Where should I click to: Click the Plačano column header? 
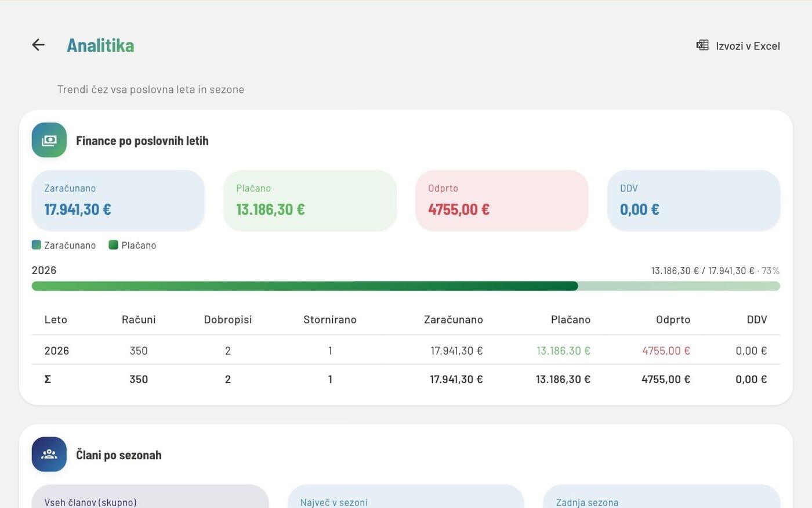click(571, 319)
